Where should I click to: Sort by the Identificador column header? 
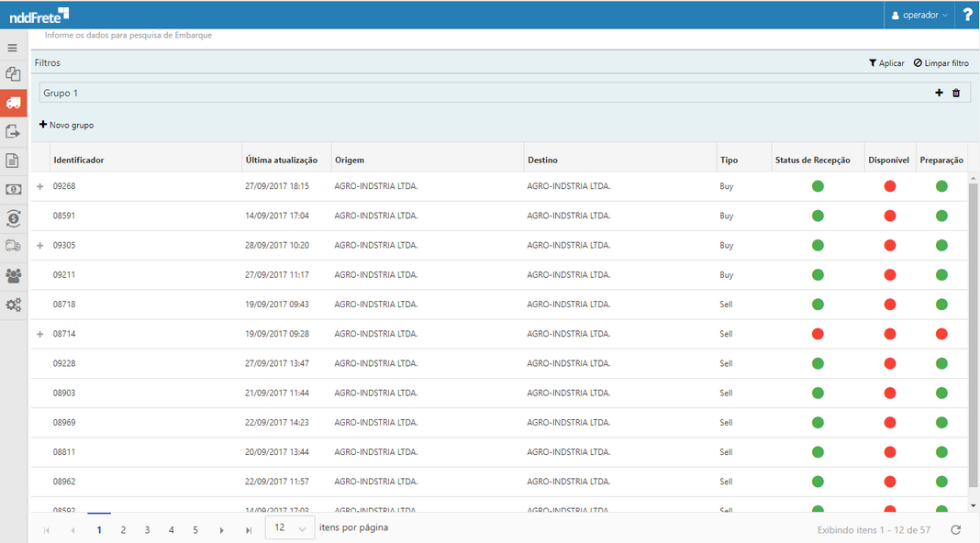[x=79, y=160]
